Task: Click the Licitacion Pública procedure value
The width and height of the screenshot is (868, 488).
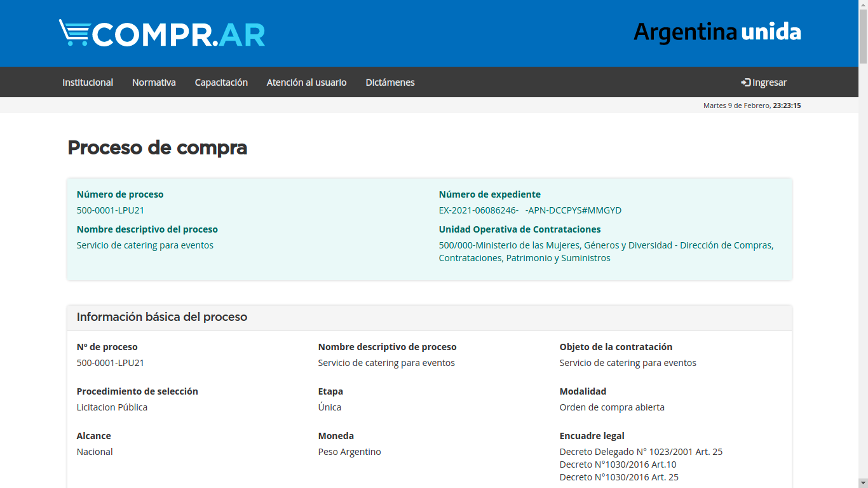Action: tap(112, 407)
